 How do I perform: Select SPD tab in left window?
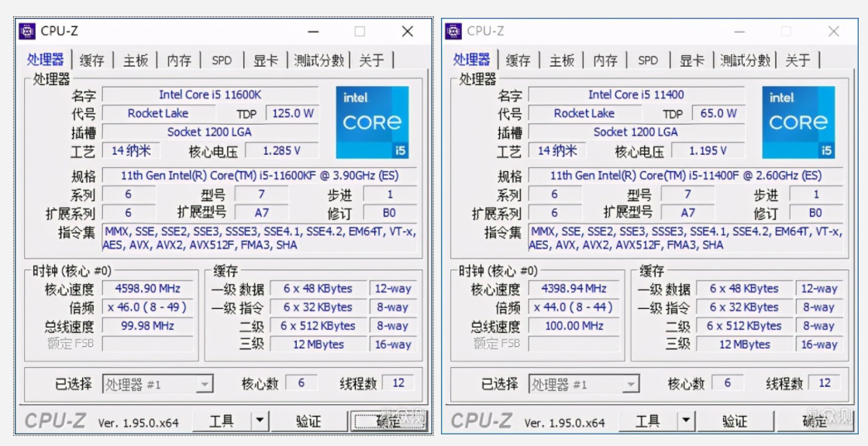pyautogui.click(x=222, y=60)
